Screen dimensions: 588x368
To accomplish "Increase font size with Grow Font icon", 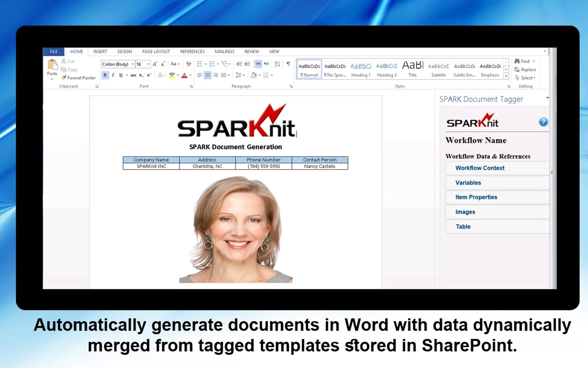I will (x=155, y=64).
